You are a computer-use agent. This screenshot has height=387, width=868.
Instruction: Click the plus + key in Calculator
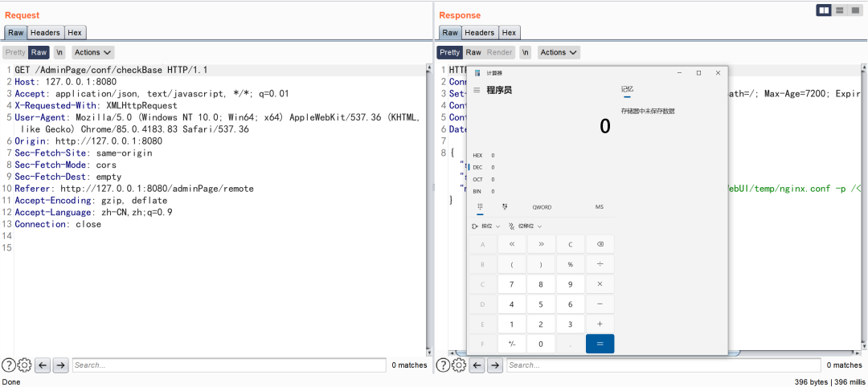coord(600,324)
